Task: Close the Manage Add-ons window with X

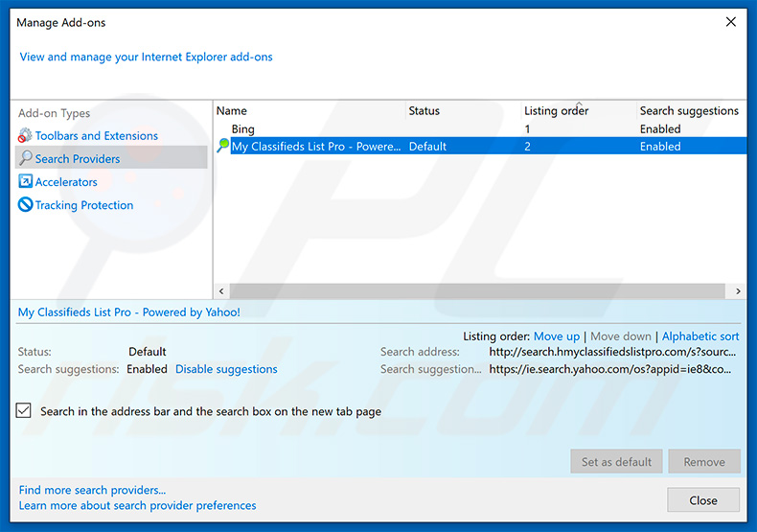Action: (730, 21)
